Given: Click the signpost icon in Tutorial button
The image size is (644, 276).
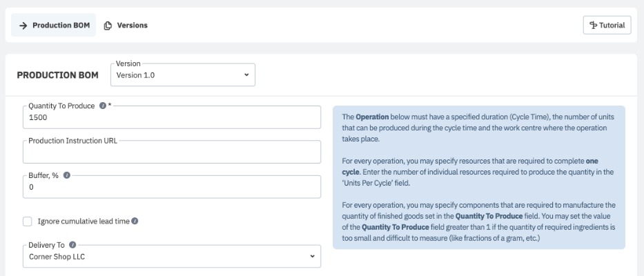Looking at the screenshot, I should click(594, 25).
